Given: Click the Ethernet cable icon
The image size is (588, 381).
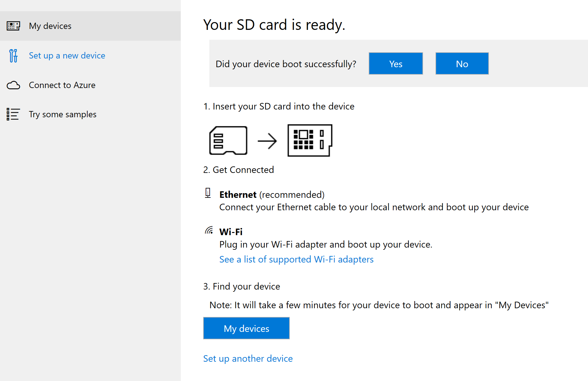Looking at the screenshot, I should click(208, 193).
